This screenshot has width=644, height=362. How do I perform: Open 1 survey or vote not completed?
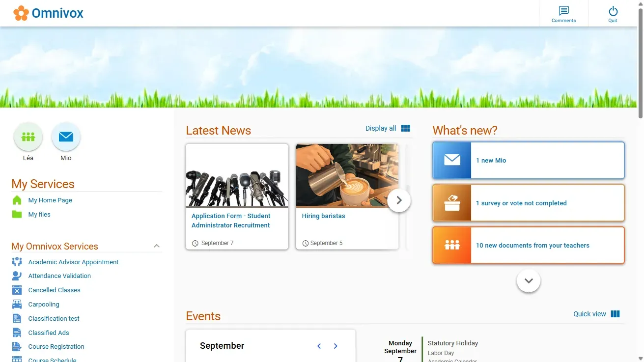click(529, 203)
